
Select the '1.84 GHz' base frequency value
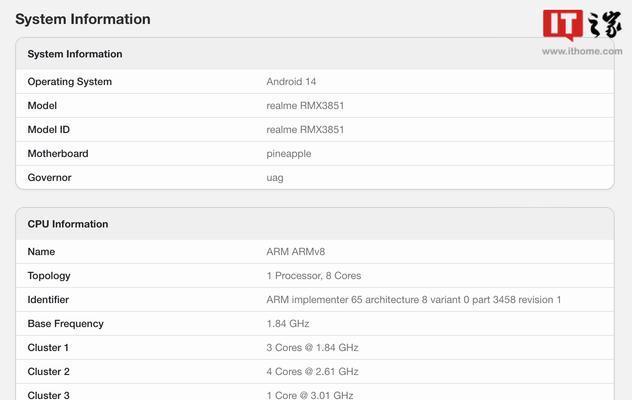(x=288, y=324)
